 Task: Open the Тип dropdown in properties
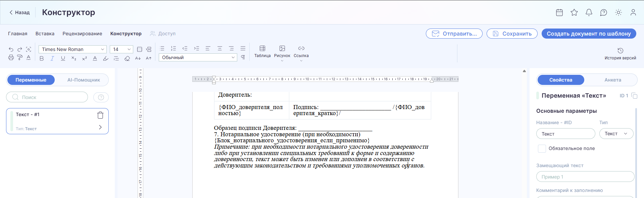(616, 134)
